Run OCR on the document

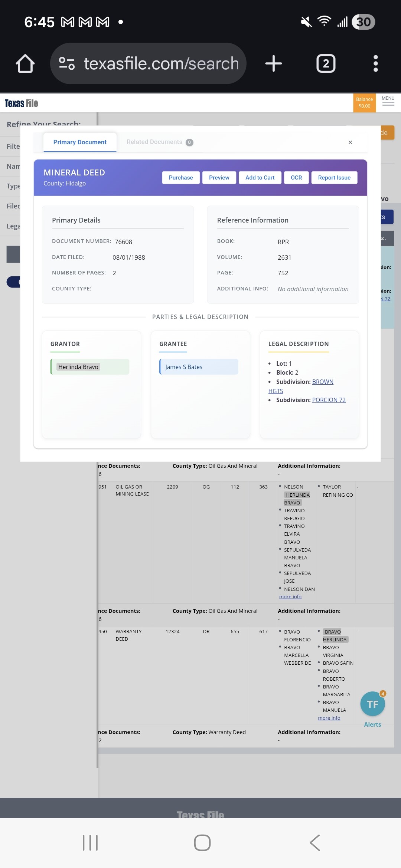click(296, 178)
